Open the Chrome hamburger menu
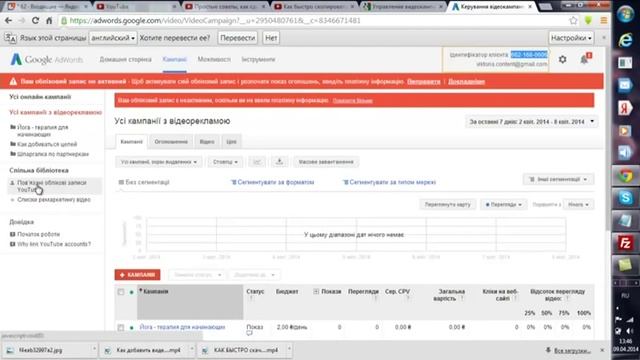Screen dimensions: 640x360 [x=604, y=20]
